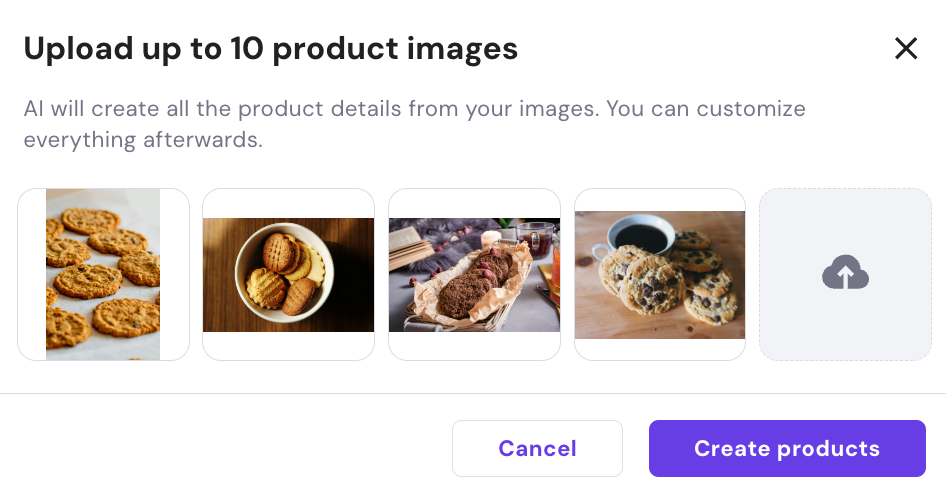
Task: Select the cookies in white bowl thumbnail
Action: tap(288, 274)
